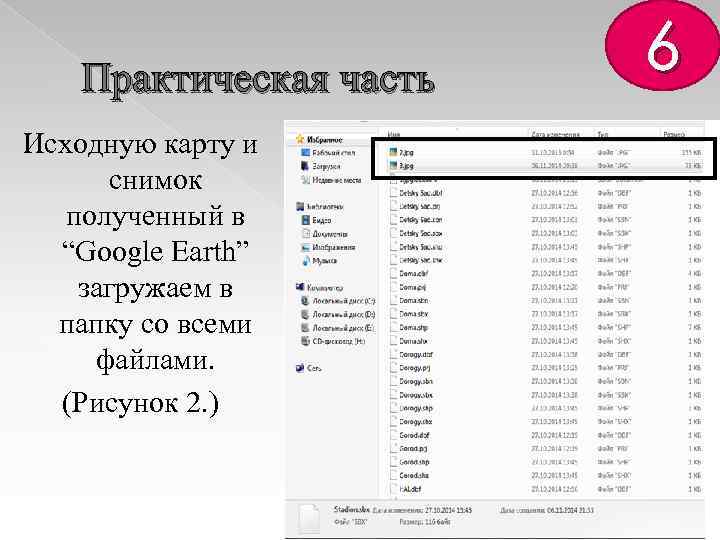Click the CD-дисковод (H:) drive icon

coord(305,341)
